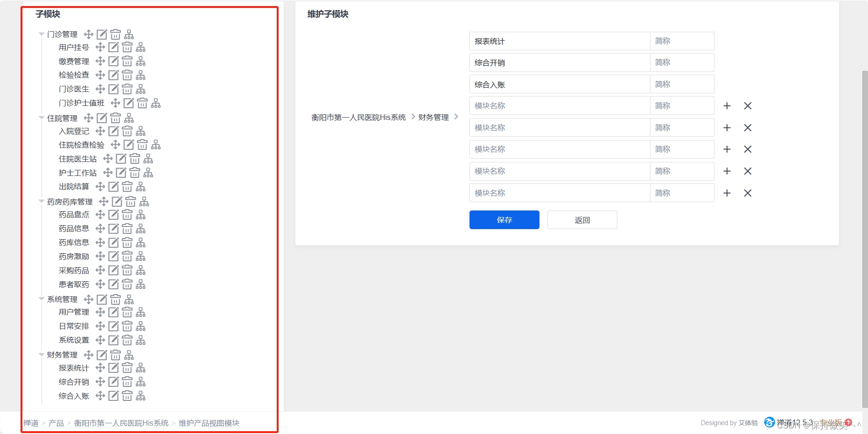The height and width of the screenshot is (434, 868).
Task: Select 护士工作站 in the module tree
Action: (x=77, y=173)
